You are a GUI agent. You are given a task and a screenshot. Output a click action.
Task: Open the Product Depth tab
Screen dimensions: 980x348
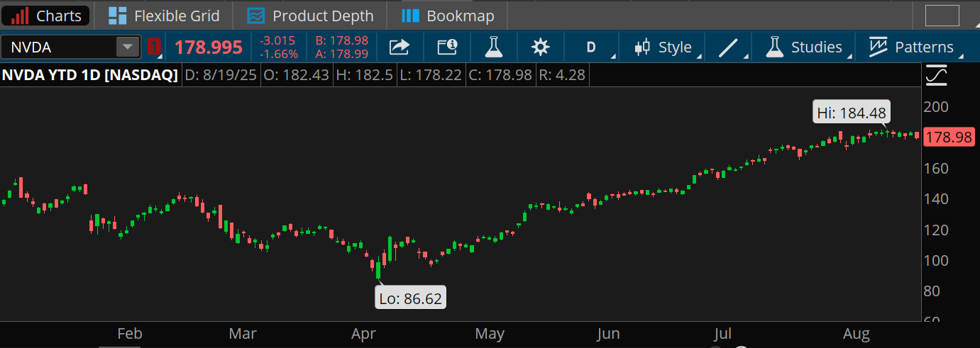(310, 16)
